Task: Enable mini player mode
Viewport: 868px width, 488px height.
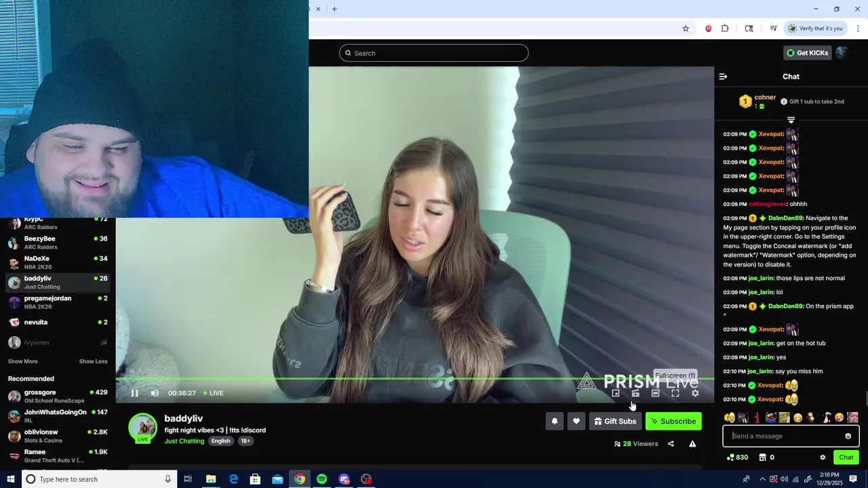Action: click(x=616, y=393)
